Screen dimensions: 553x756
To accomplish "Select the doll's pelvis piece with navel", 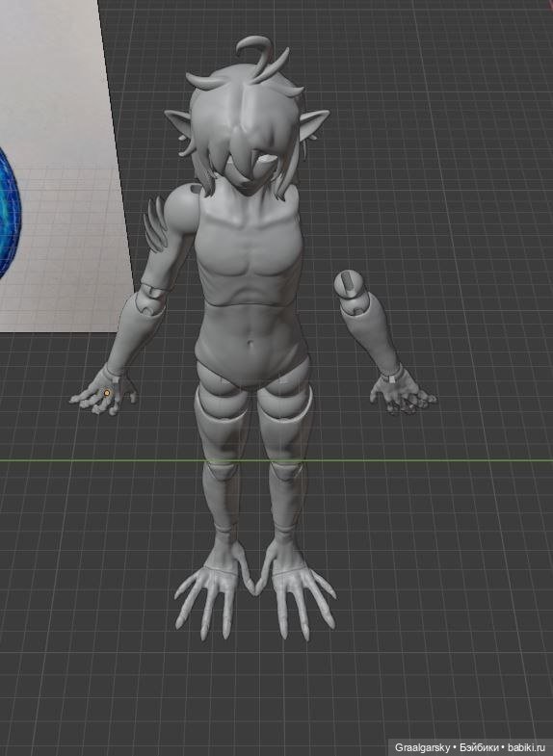I will click(x=251, y=344).
